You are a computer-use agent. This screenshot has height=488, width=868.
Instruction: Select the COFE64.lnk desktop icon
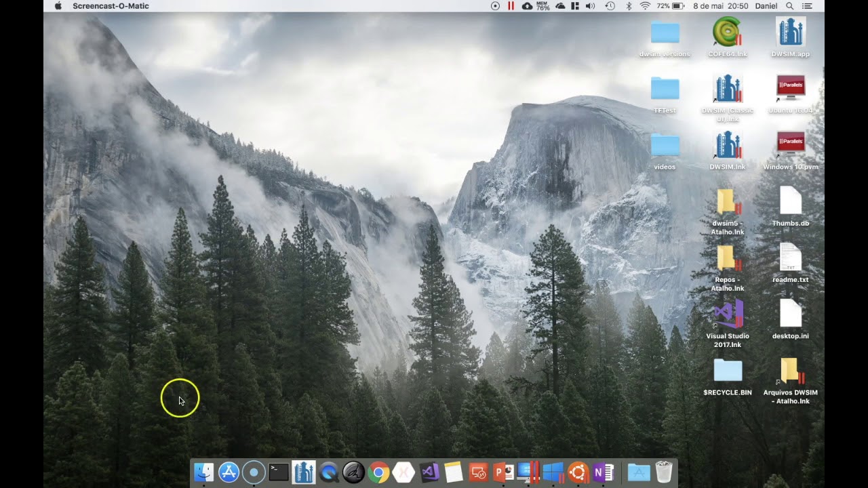tap(728, 33)
